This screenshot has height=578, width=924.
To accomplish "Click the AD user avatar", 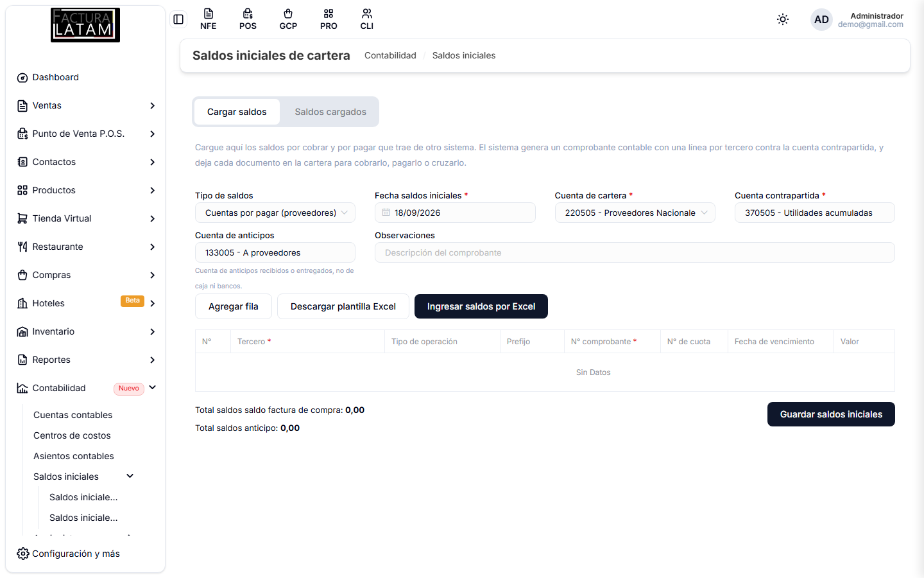I will tap(821, 19).
